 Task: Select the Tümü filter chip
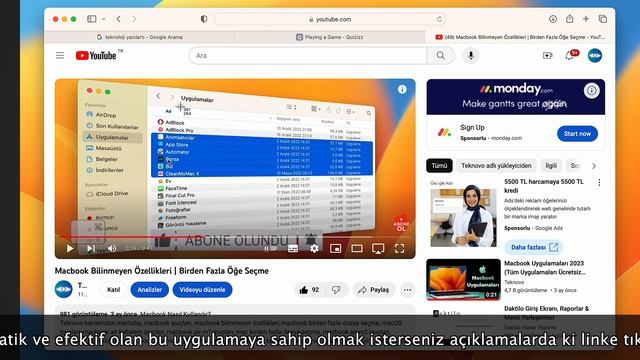(439, 166)
